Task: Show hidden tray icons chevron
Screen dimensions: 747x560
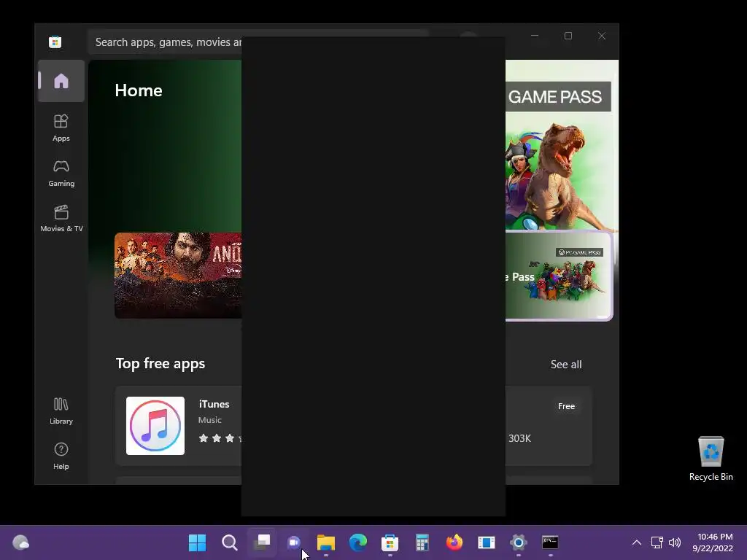Action: pos(636,542)
